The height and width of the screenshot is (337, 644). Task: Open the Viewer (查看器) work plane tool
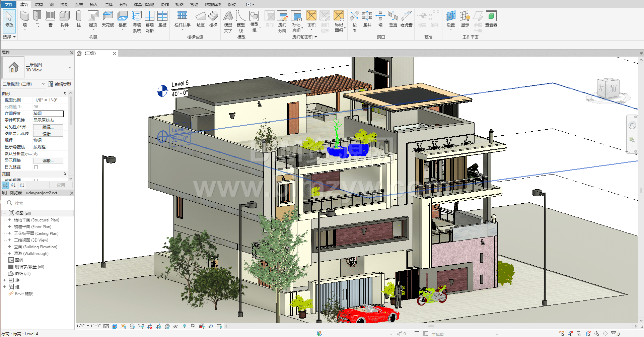pyautogui.click(x=491, y=19)
